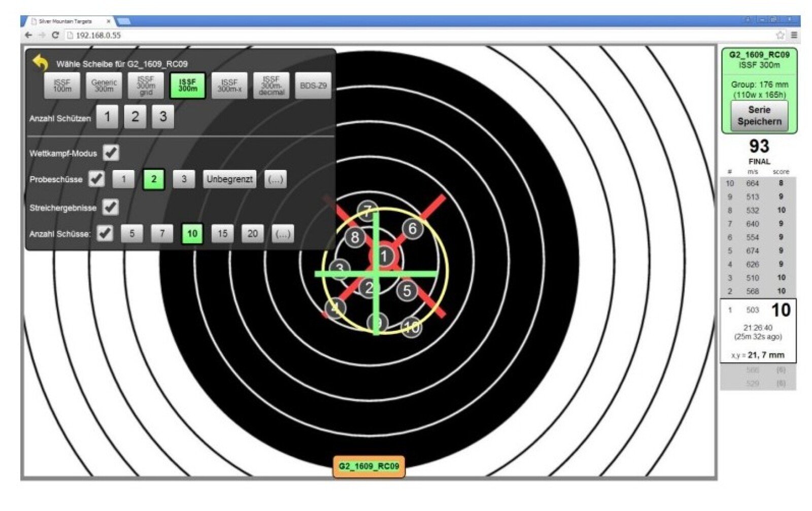Toggle the Streichergebnisse checkbox
The image size is (812, 511).
(x=110, y=207)
